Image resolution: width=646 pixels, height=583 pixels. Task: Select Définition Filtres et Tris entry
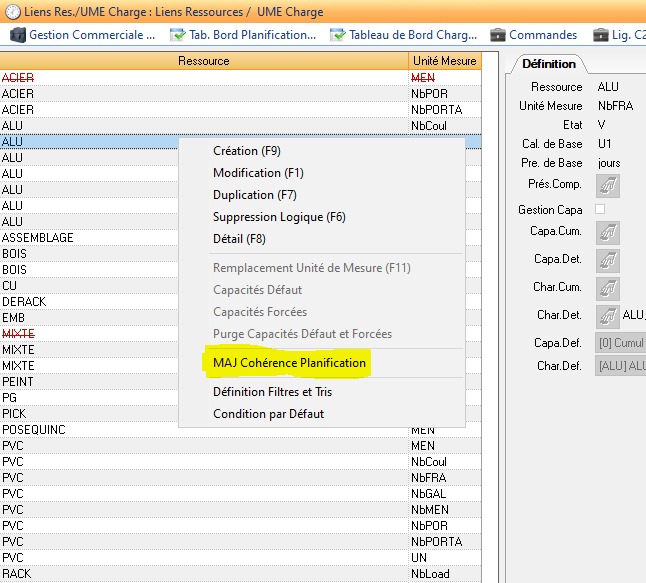[272, 392]
